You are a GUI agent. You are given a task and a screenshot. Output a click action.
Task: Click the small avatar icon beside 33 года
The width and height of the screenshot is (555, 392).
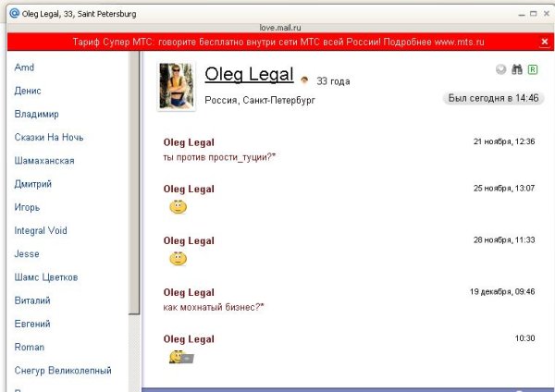coord(304,80)
